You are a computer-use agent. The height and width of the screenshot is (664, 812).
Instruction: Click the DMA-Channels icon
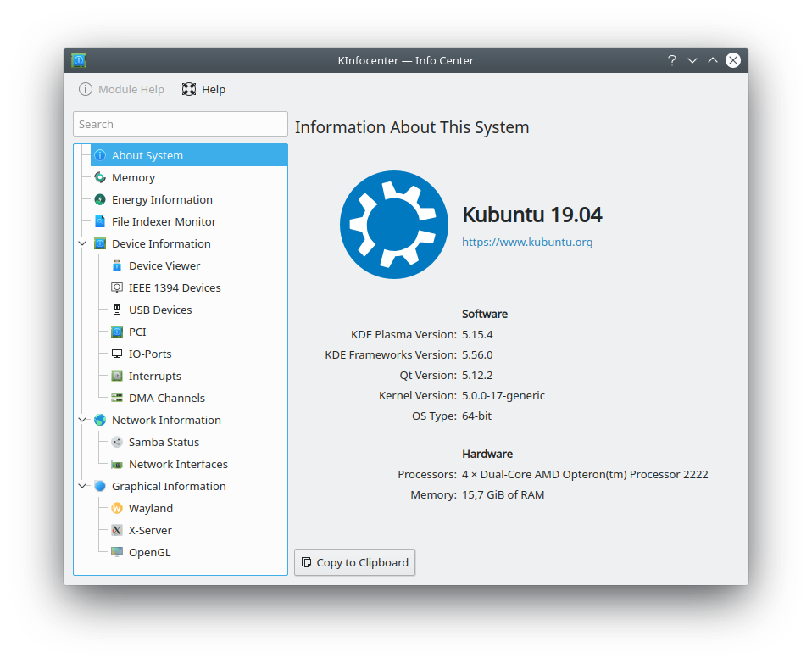117,399
